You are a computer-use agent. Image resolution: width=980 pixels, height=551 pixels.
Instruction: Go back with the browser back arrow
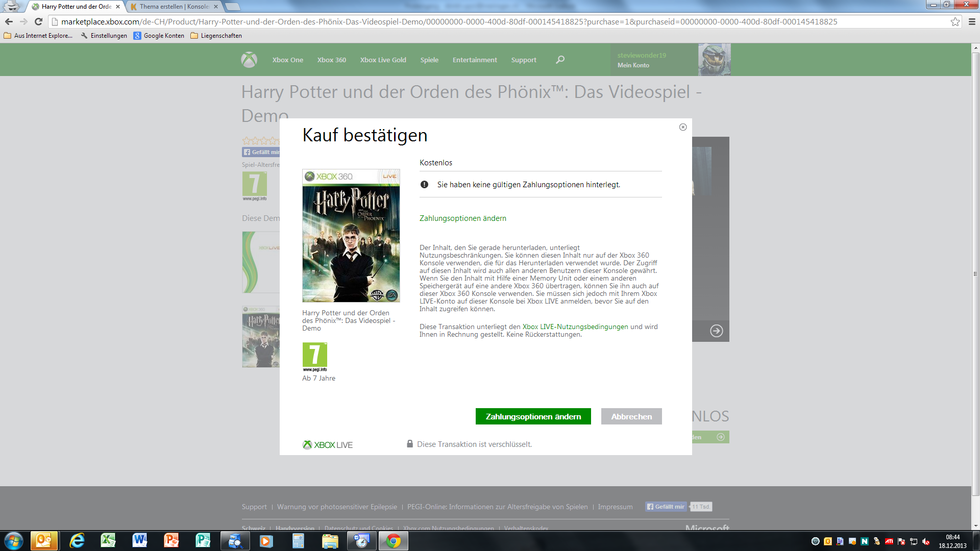click(x=9, y=21)
